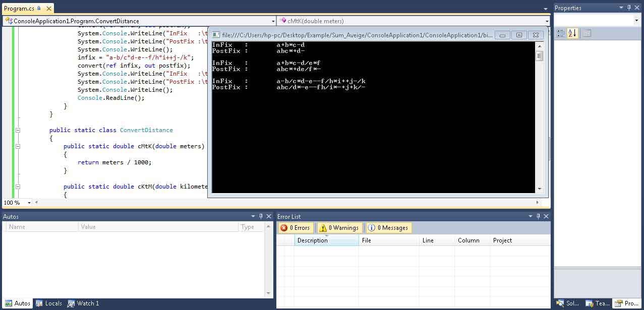Click the console window vertical scrollbar thumb
This screenshot has width=644, height=310.
pyautogui.click(x=539, y=56)
